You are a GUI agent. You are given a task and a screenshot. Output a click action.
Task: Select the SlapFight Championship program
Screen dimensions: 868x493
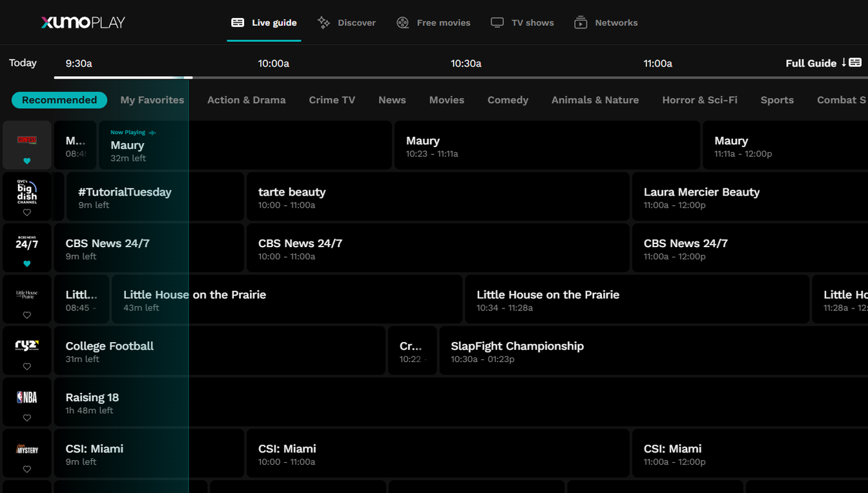coord(654,350)
